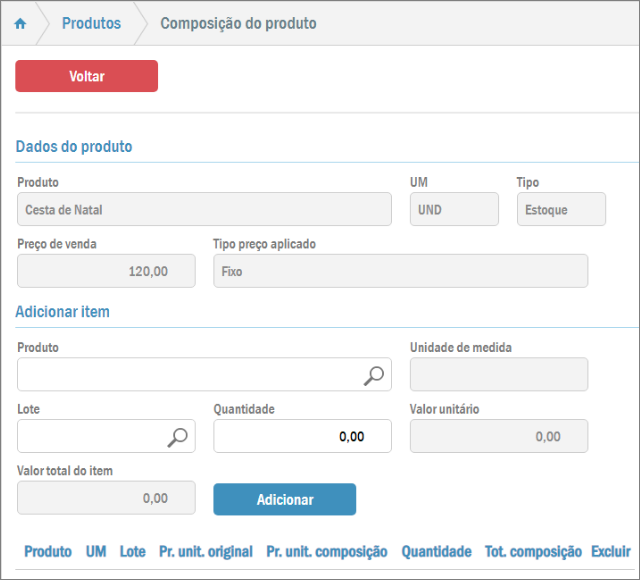Click the Tipo preço aplicado field
The image size is (640, 580).
coord(400,271)
